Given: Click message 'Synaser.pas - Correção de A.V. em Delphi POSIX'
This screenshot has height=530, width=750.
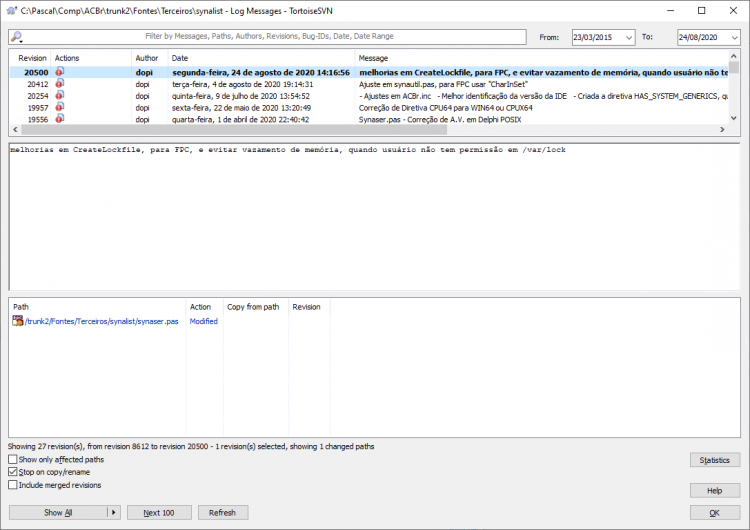Looking at the screenshot, I should (x=440, y=119).
